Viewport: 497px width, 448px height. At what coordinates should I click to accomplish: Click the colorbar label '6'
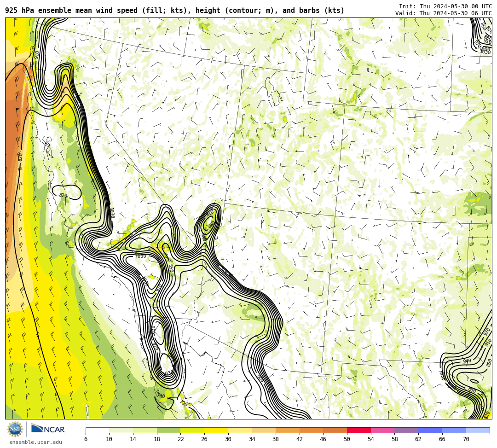pyautogui.click(x=86, y=439)
